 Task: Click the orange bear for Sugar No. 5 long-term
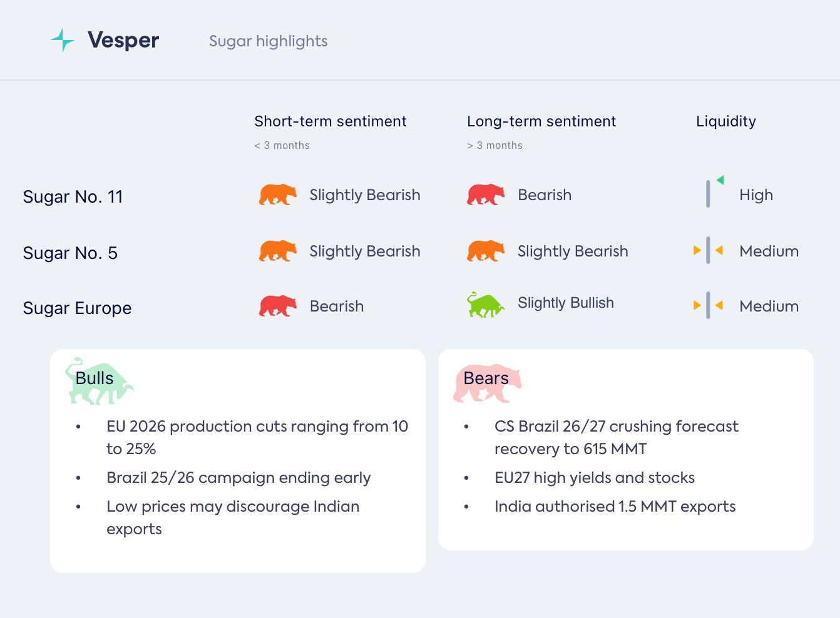tap(485, 251)
